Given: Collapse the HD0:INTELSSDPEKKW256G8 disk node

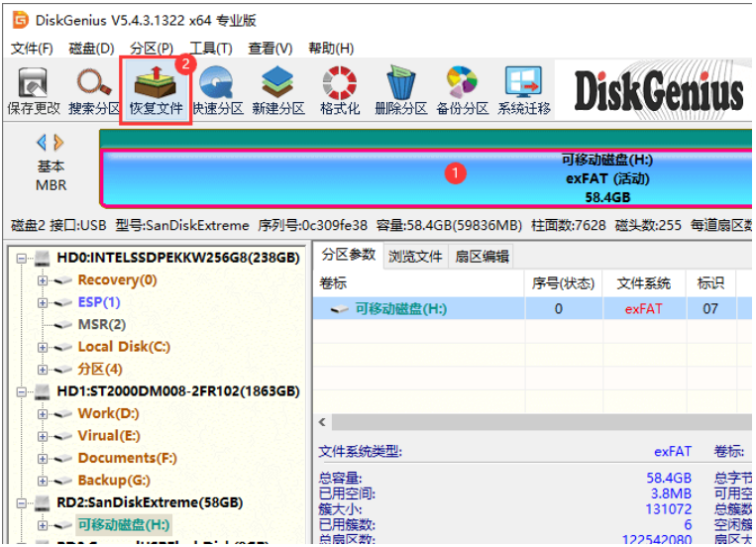Looking at the screenshot, I should [x=21, y=258].
